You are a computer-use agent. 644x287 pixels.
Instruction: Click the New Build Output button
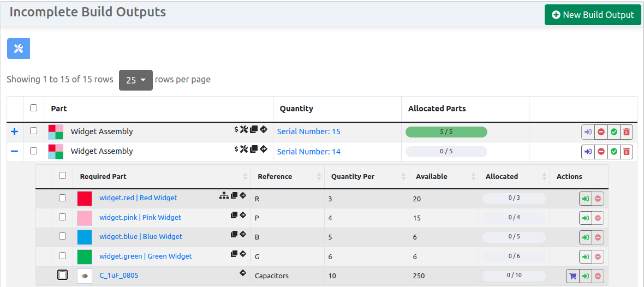[x=592, y=15]
